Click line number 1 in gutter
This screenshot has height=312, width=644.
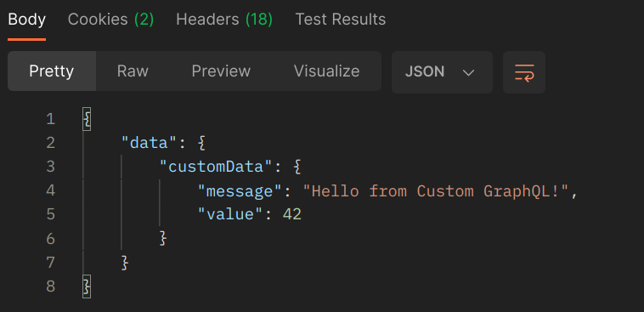tap(50, 119)
